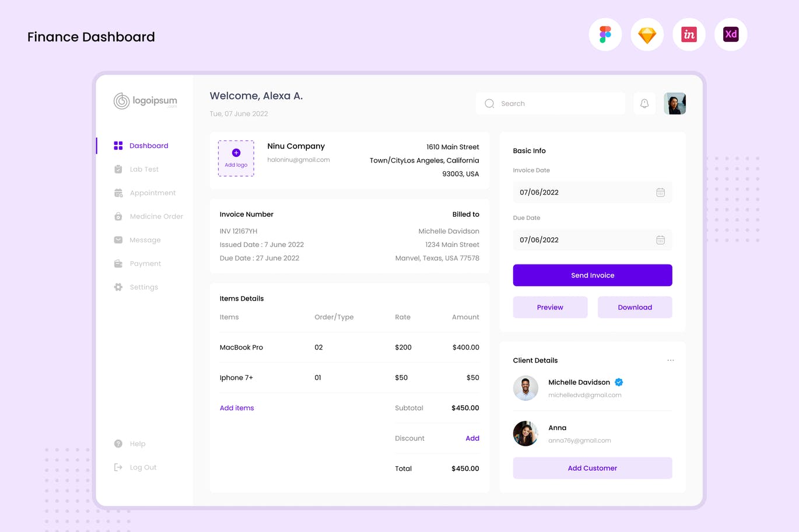The image size is (799, 532).
Task: Click Michelle Davidson's client avatar
Action: coord(525,388)
